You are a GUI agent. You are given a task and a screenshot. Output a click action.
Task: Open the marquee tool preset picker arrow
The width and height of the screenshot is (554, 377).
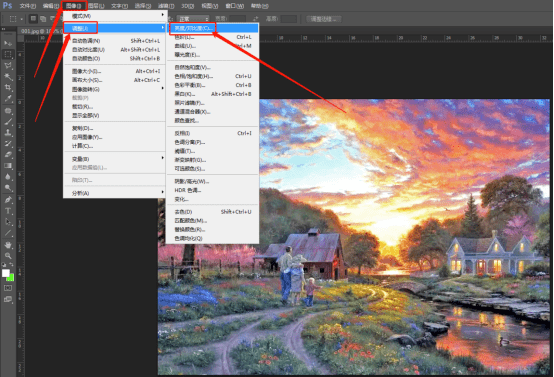click(22, 19)
